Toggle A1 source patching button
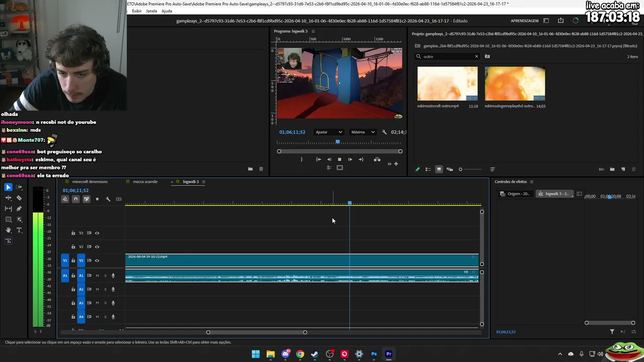 point(65,276)
